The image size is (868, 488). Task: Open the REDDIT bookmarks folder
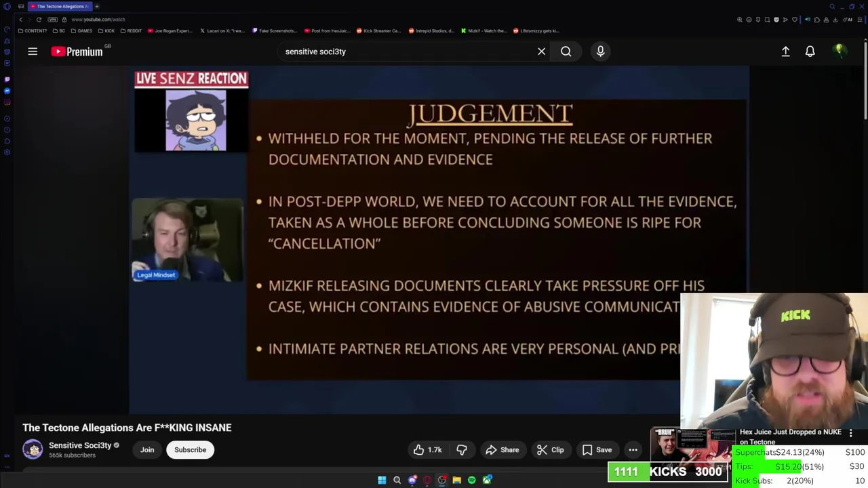coord(131,30)
